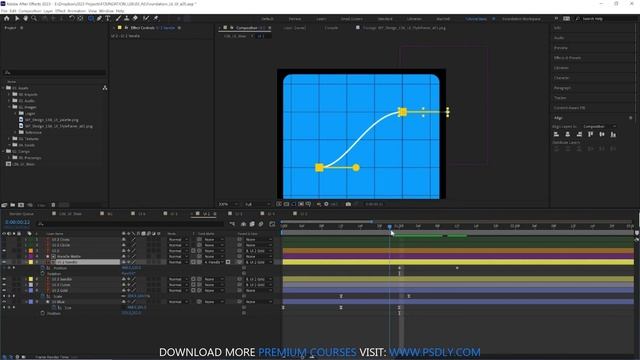The height and width of the screenshot is (360, 640).
Task: Select the Eraser tool
Action: [x=135, y=18]
